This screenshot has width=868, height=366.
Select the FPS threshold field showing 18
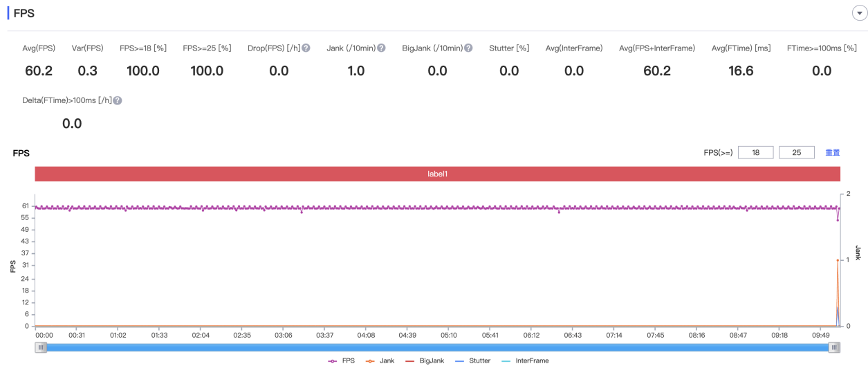[755, 153]
